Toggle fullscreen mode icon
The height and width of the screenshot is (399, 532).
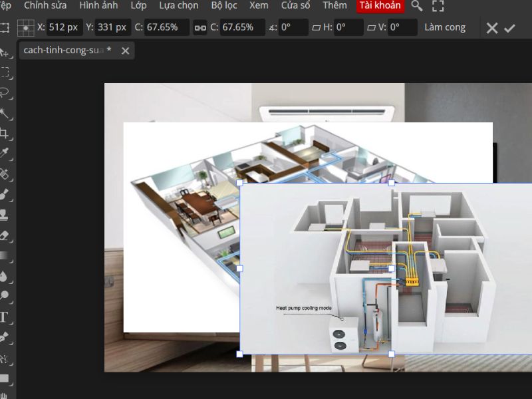[x=438, y=5]
